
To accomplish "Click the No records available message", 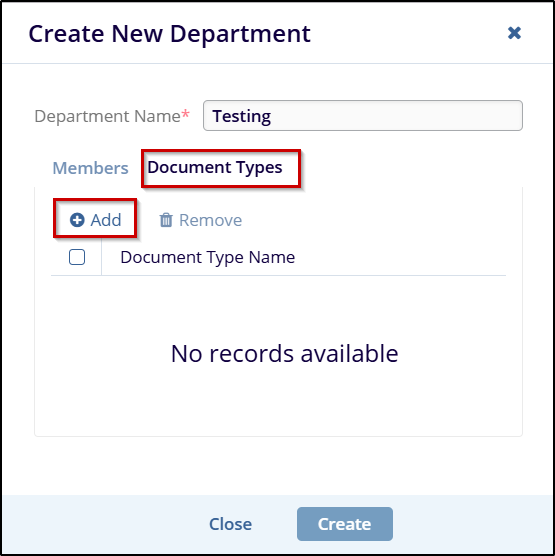I will [x=284, y=354].
